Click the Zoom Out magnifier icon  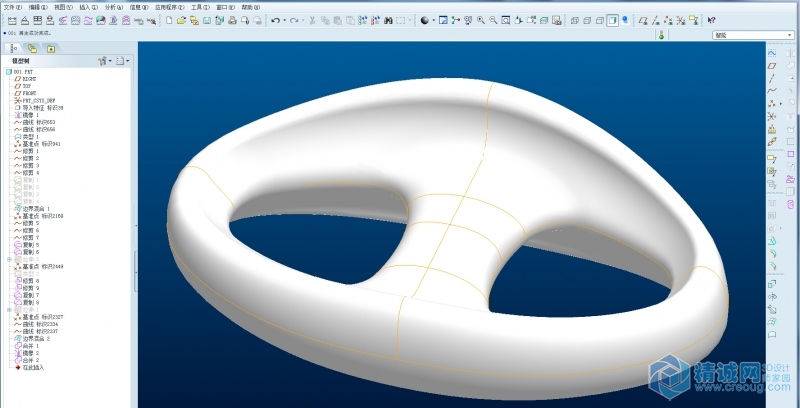[x=493, y=20]
